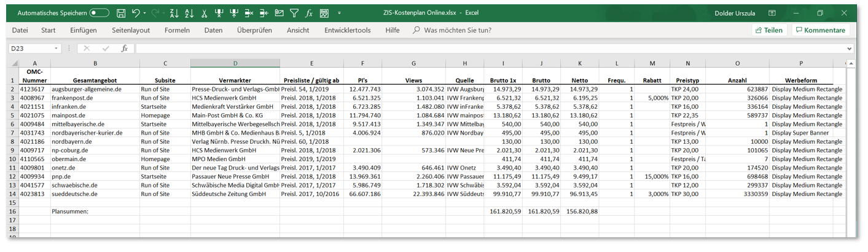Click the Undo arrow icon

tap(135, 12)
